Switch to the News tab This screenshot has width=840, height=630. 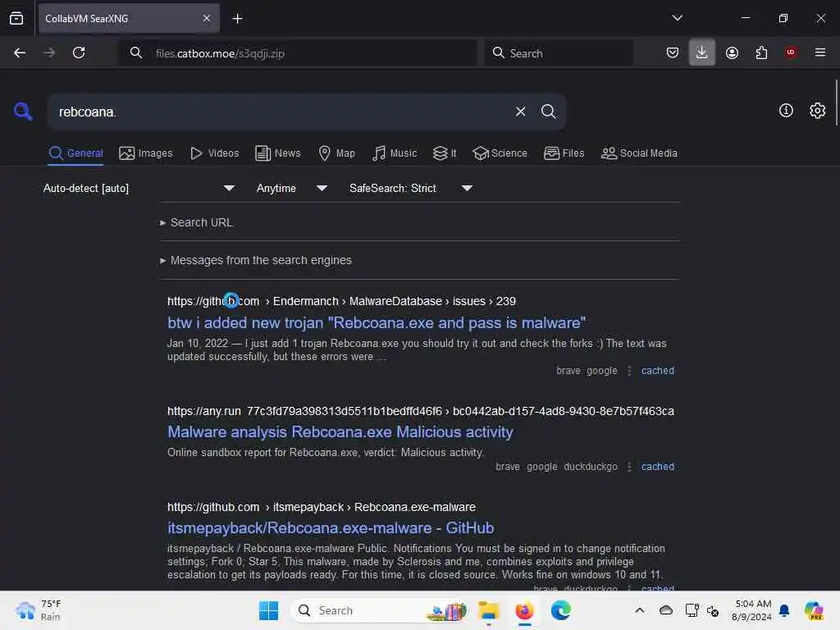pos(277,153)
